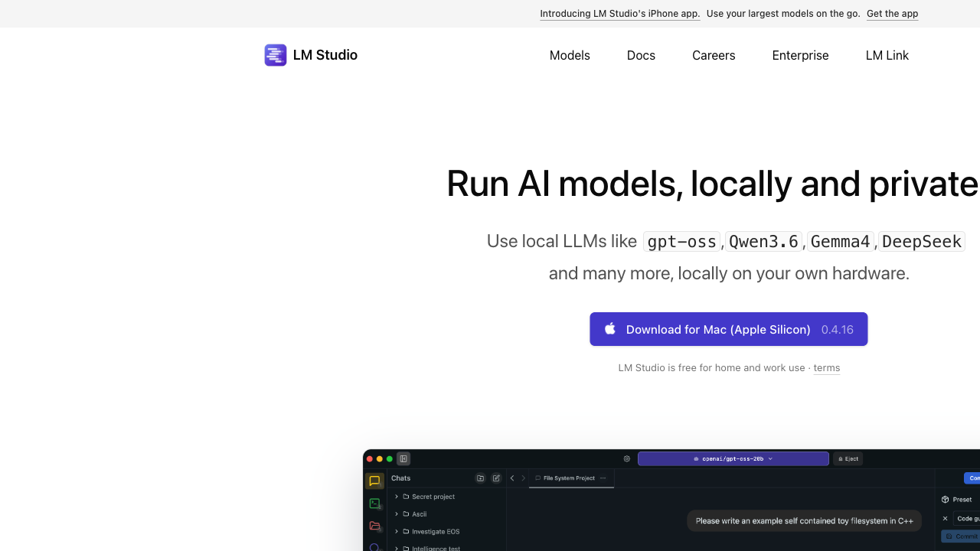This screenshot has height=551, width=980.
Task: Expand the Secret project chevron
Action: click(x=397, y=497)
